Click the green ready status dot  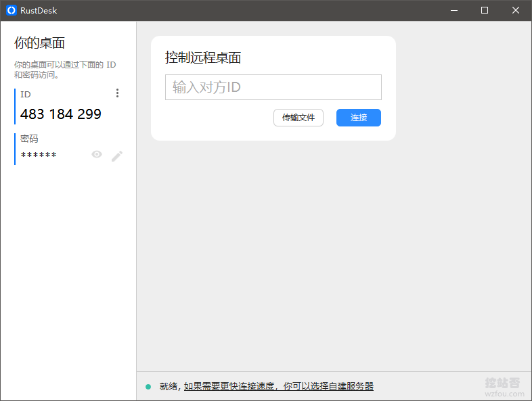click(148, 386)
